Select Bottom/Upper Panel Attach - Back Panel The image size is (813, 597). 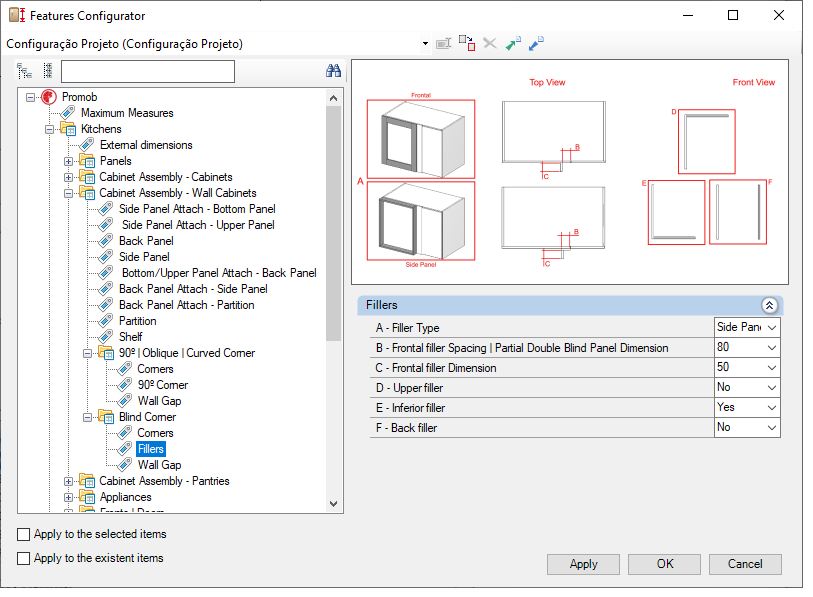tap(219, 273)
